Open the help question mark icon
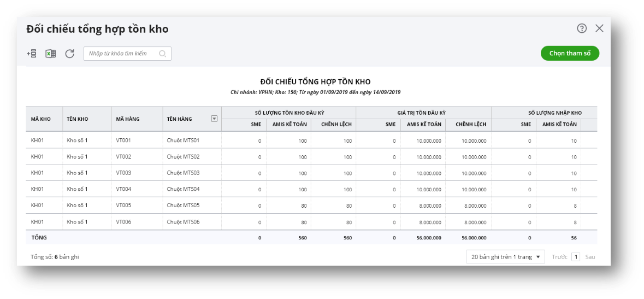The width and height of the screenshot is (644, 299). coord(582,28)
